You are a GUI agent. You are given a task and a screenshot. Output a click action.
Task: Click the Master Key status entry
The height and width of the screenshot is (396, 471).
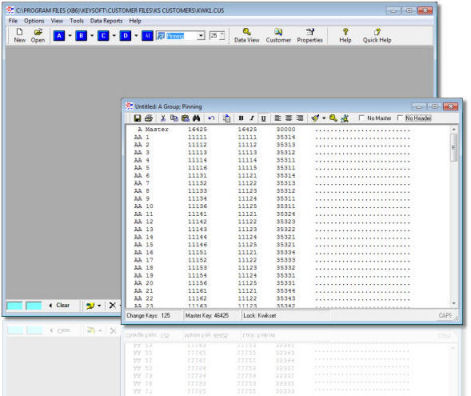[x=207, y=315]
